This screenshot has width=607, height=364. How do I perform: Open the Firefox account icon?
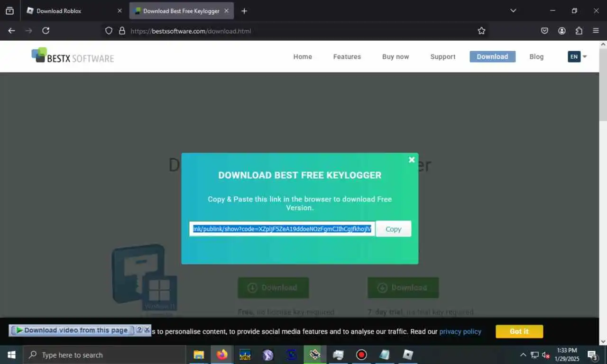pyautogui.click(x=562, y=31)
